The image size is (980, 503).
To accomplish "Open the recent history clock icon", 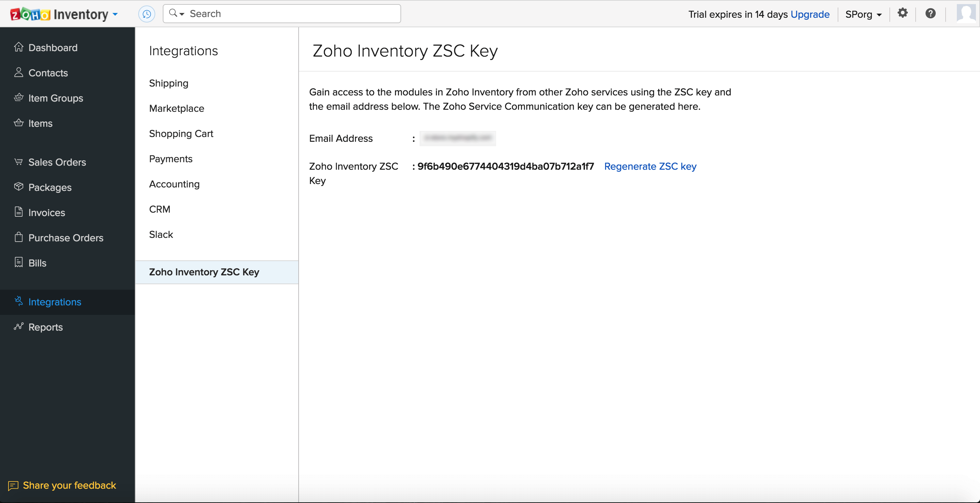I will coord(147,14).
